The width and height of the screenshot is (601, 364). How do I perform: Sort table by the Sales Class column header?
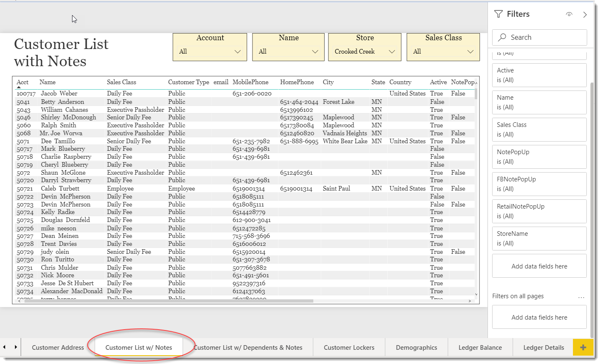point(121,82)
